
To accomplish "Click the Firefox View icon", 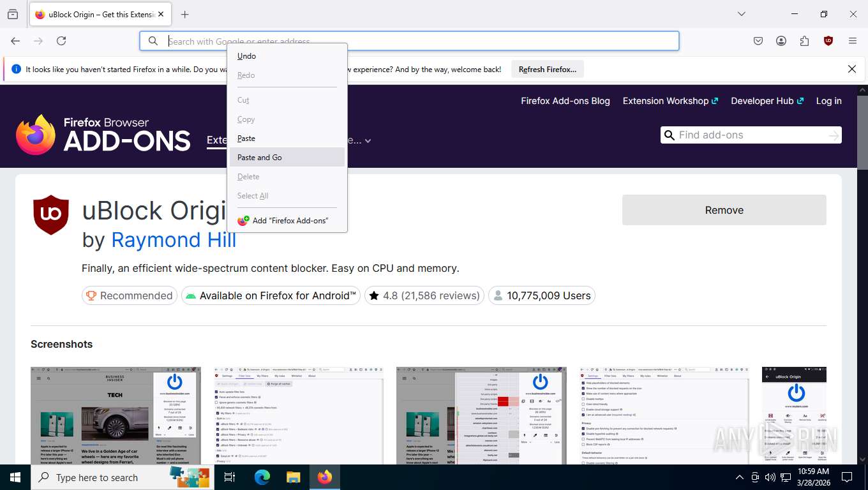I will click(x=13, y=14).
